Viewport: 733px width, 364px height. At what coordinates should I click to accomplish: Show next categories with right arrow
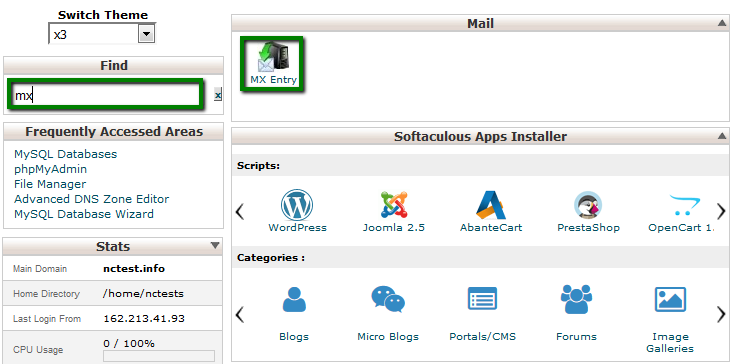(721, 314)
